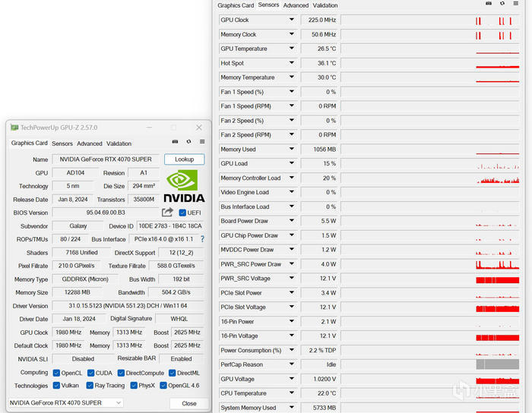Click the screenshot camera icon in Sensors window

489,3
